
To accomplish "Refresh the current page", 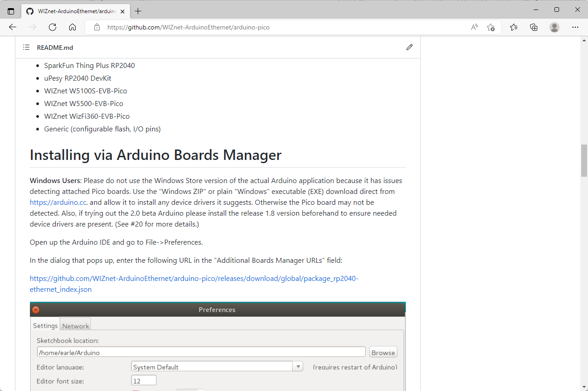I will pyautogui.click(x=53, y=27).
